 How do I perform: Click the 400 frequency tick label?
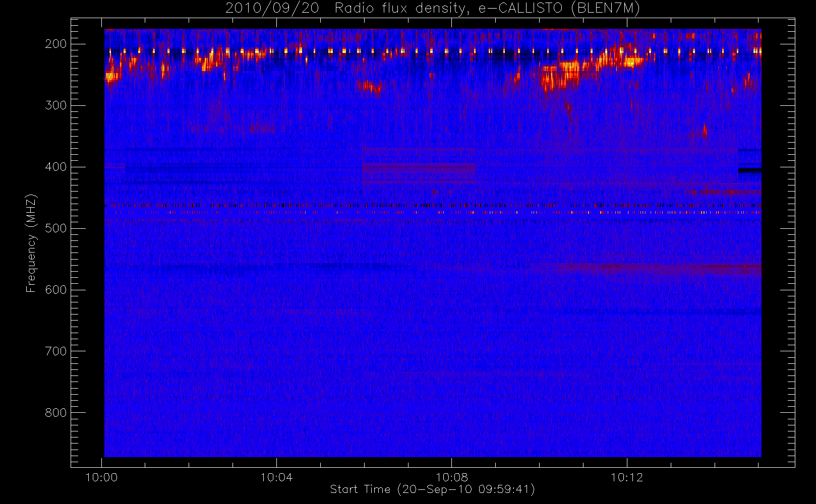(x=56, y=167)
